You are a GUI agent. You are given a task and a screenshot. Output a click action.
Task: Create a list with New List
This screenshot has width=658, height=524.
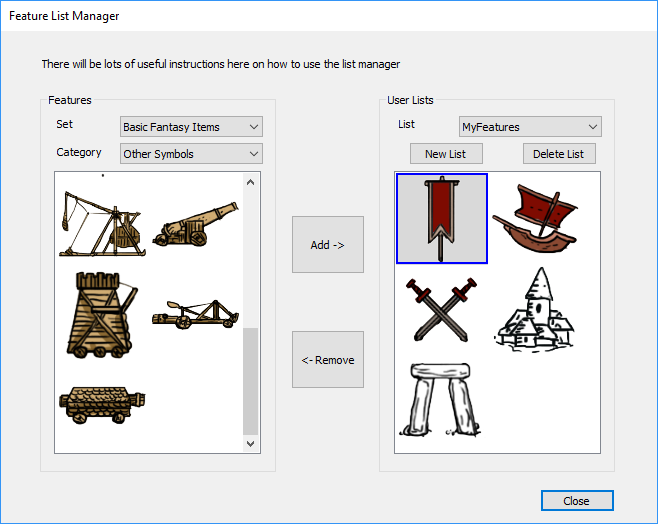tap(446, 154)
